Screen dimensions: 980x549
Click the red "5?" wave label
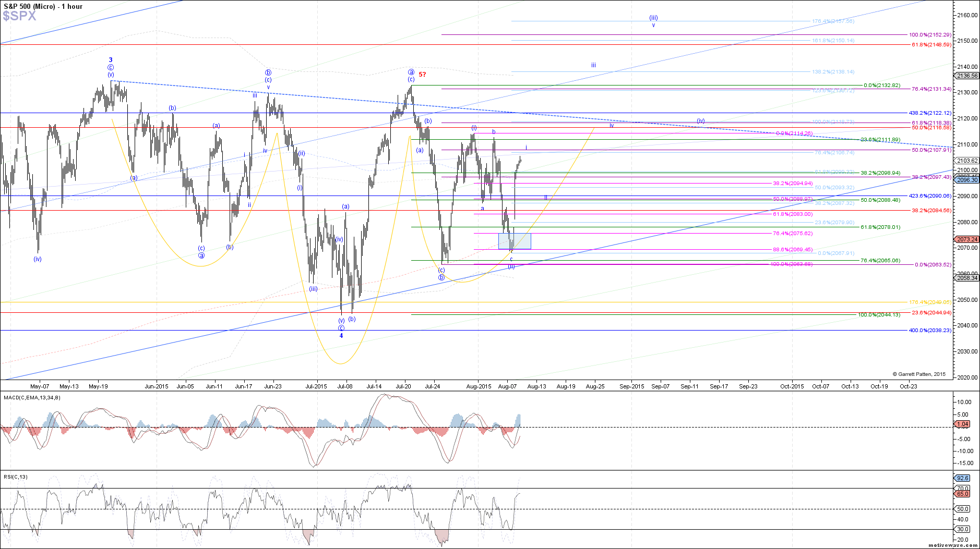pos(422,75)
